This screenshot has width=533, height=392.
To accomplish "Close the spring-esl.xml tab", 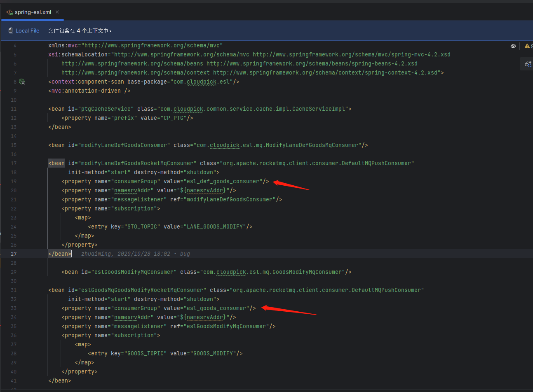I will point(57,12).
